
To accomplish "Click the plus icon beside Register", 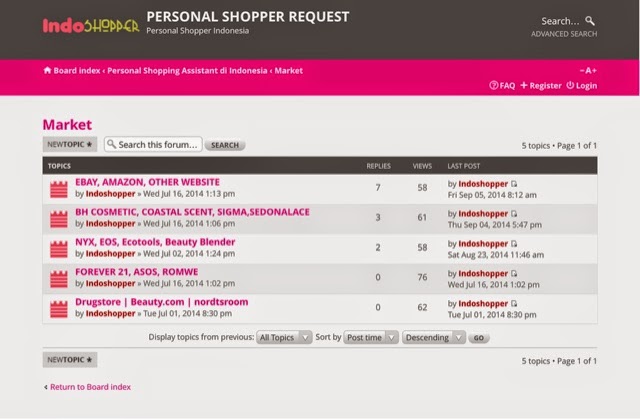I will (524, 85).
